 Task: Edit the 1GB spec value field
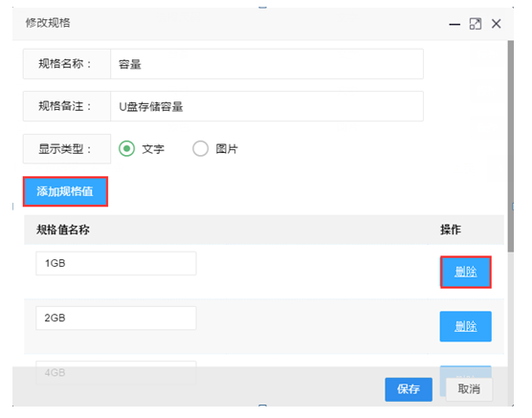pyautogui.click(x=116, y=263)
